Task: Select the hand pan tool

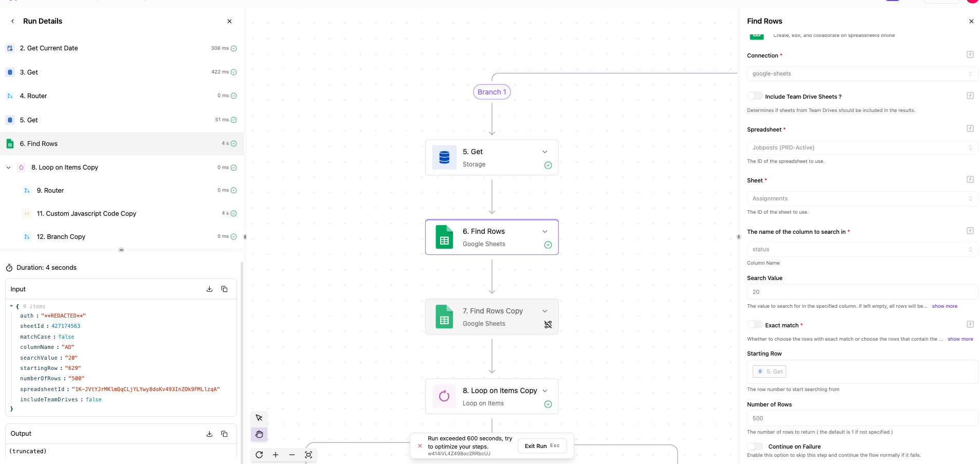Action: 259,434
